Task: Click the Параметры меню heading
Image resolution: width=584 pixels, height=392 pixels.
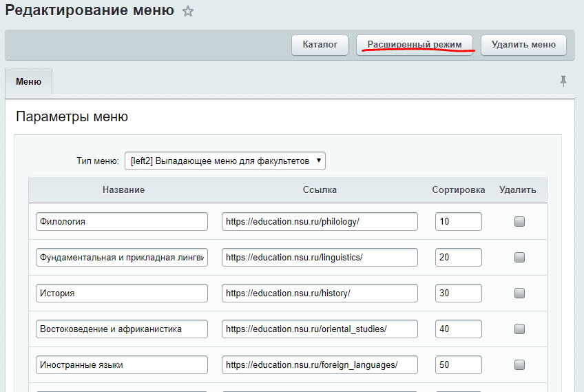Action: click(x=72, y=116)
